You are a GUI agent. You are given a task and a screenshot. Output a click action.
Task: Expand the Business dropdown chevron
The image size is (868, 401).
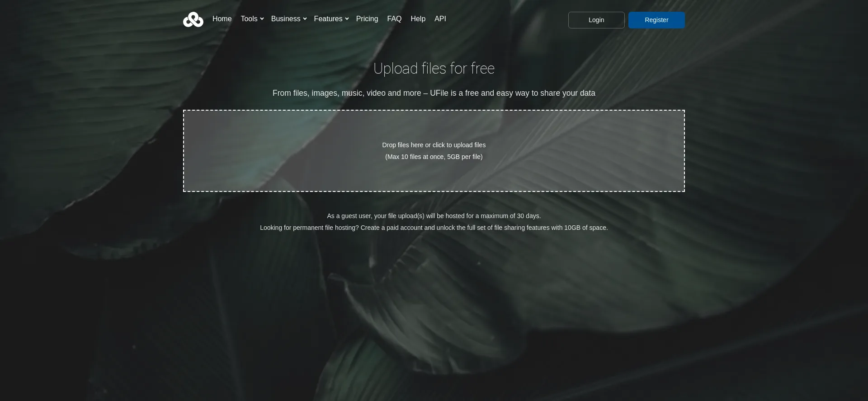(305, 19)
